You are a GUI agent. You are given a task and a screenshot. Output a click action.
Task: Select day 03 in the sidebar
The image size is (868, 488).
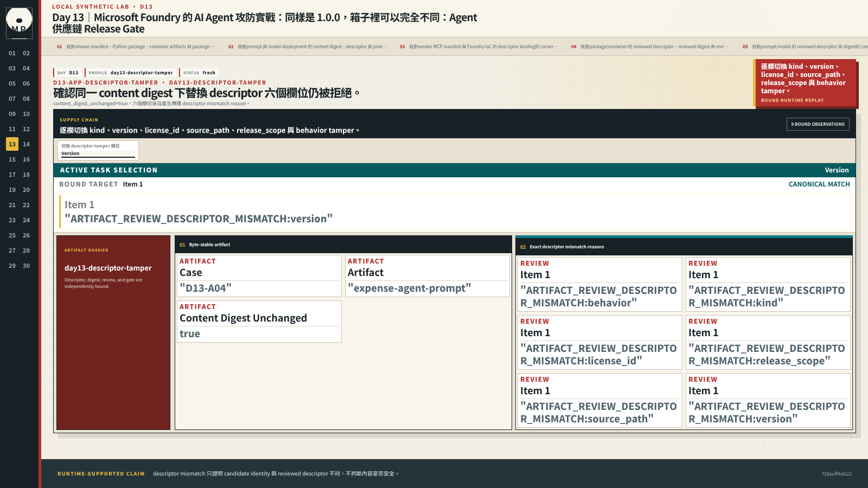click(12, 68)
